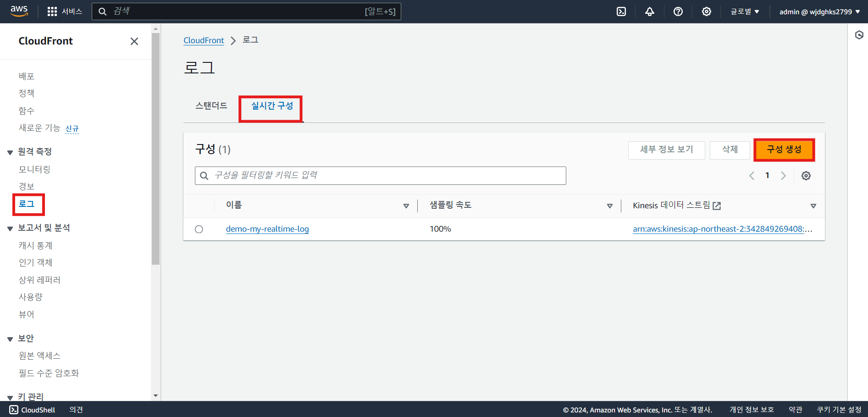
Task: Click the AWS logo home icon
Action: (19, 11)
